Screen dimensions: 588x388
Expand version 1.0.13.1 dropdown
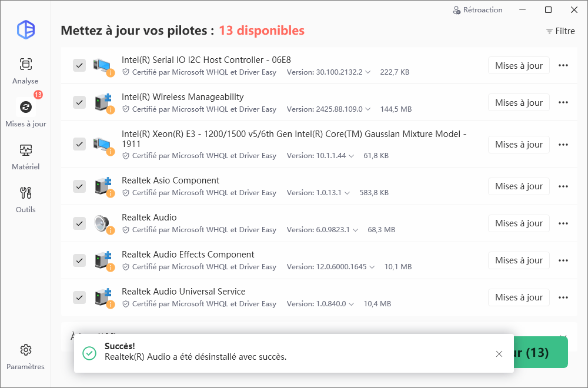(348, 193)
